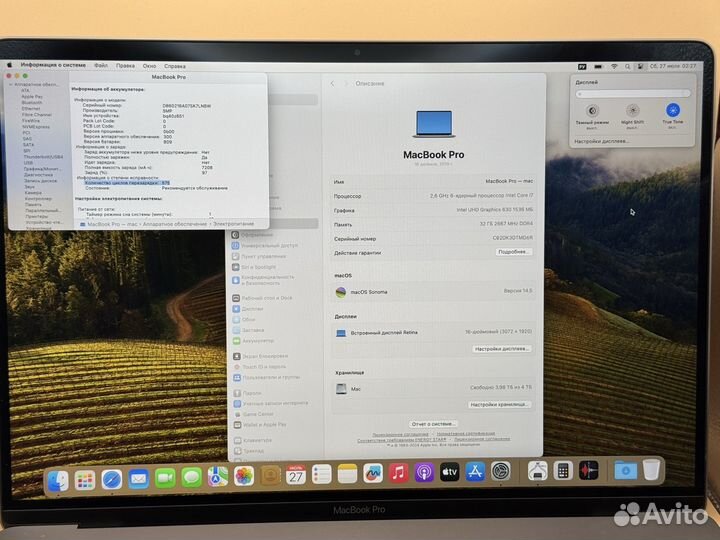This screenshot has height=540, width=720.
Task: Open System Settings from the Dock
Action: click(x=501, y=471)
